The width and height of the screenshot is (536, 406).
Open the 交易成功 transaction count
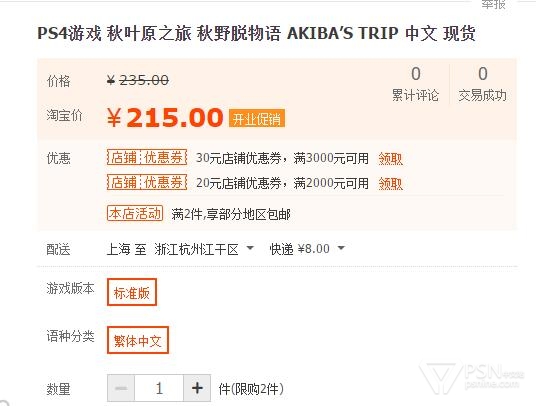(482, 84)
